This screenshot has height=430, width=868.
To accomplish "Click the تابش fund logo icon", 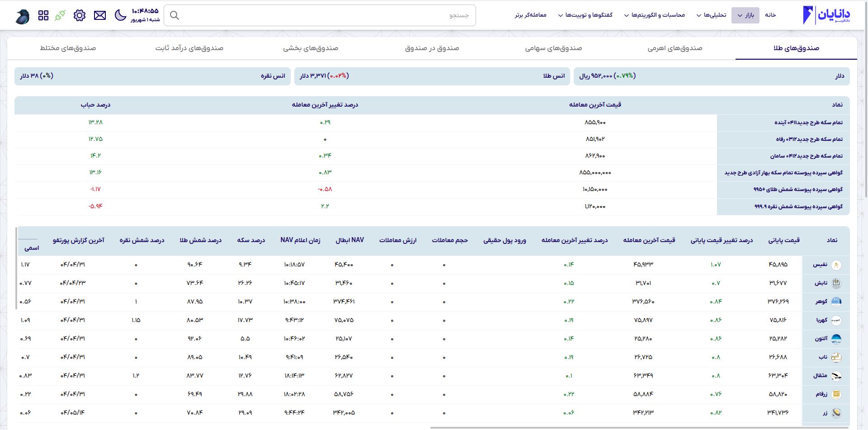I will tap(836, 283).
